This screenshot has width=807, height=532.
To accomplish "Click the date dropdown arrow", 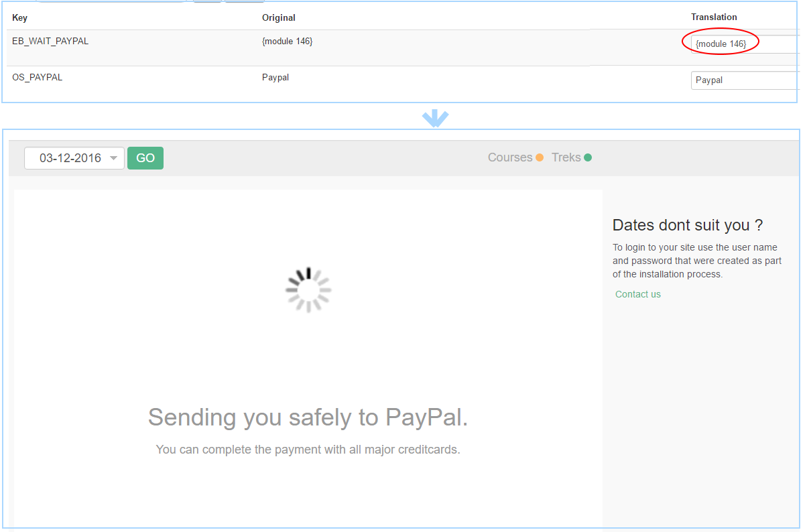I will click(x=113, y=158).
